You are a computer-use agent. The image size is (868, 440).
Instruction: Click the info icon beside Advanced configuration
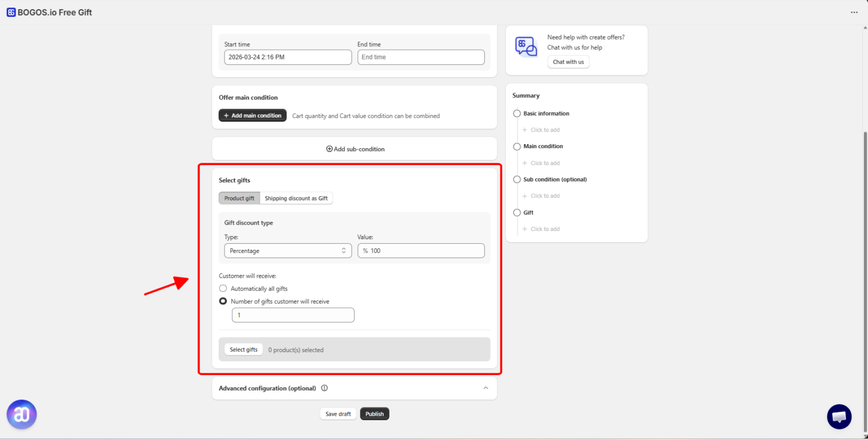(325, 388)
